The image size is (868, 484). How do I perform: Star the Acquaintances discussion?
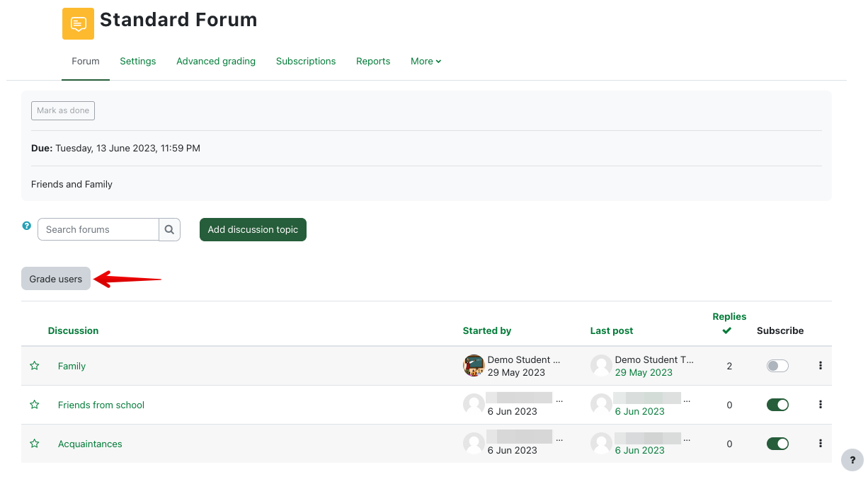click(x=34, y=444)
